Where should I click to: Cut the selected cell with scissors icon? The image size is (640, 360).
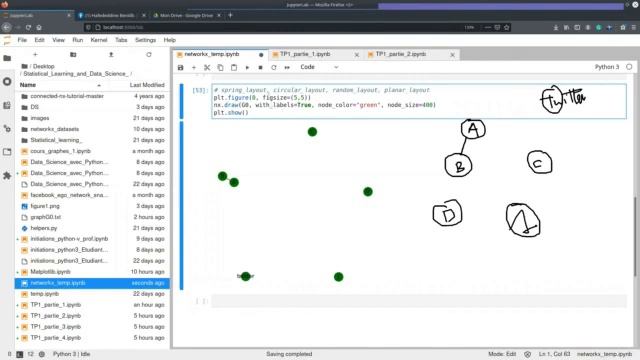pyautogui.click(x=207, y=67)
